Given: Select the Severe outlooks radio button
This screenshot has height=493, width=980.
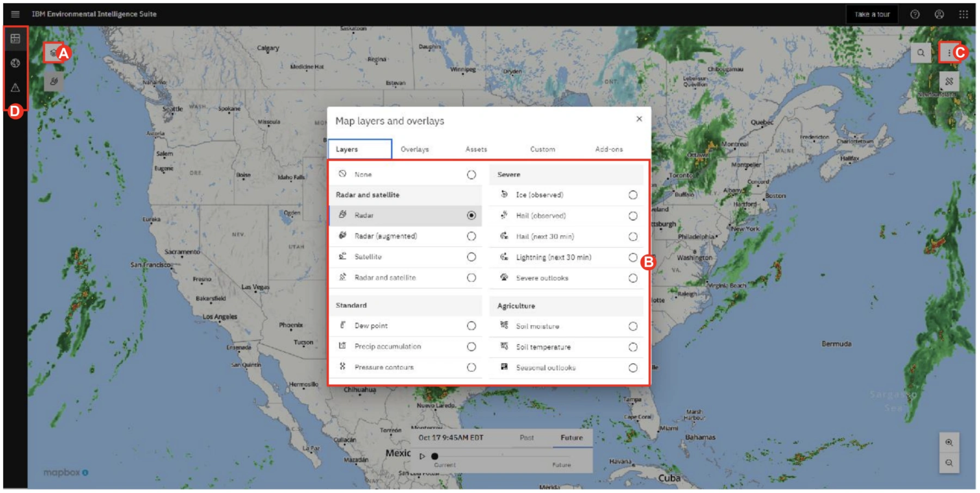Looking at the screenshot, I should (633, 278).
